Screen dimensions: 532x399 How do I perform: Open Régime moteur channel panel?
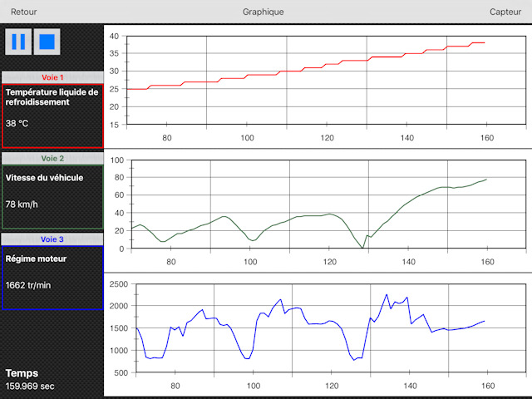[52, 278]
